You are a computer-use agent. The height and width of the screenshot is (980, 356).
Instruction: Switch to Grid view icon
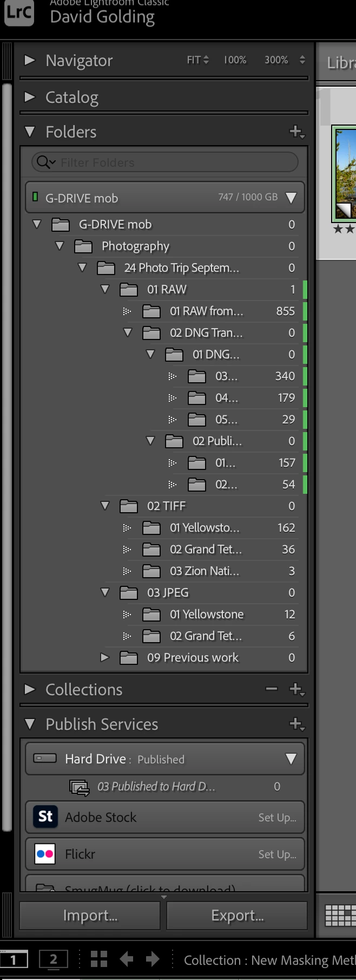point(340,916)
